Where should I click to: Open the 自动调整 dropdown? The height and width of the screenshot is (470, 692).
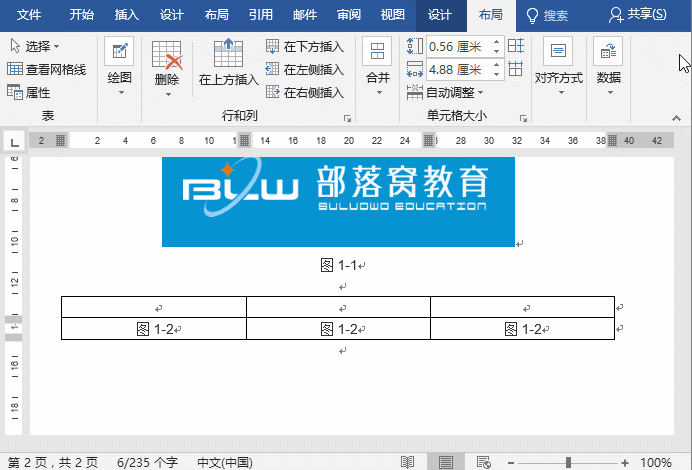click(445, 92)
